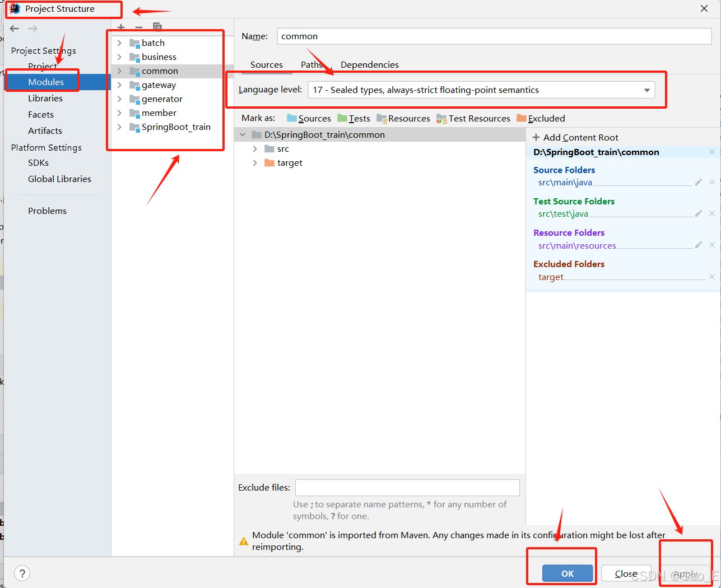
Task: Unexclude the target folder
Action: tap(712, 277)
